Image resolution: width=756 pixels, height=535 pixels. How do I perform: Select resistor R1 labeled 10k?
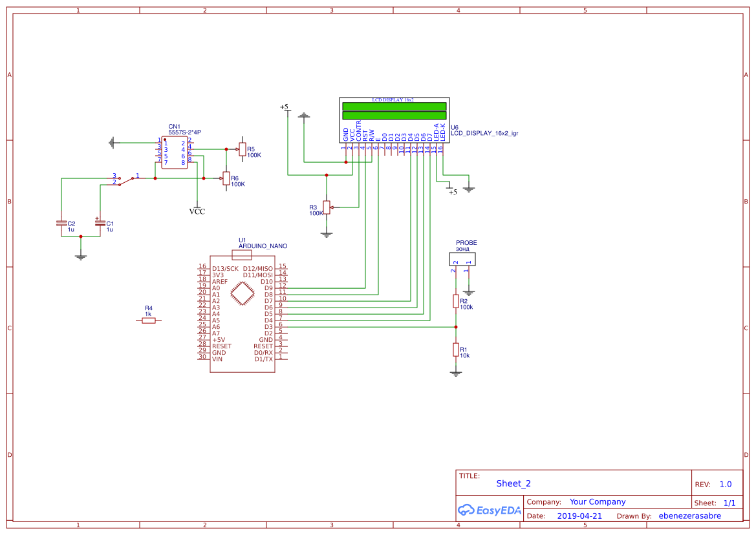point(457,351)
